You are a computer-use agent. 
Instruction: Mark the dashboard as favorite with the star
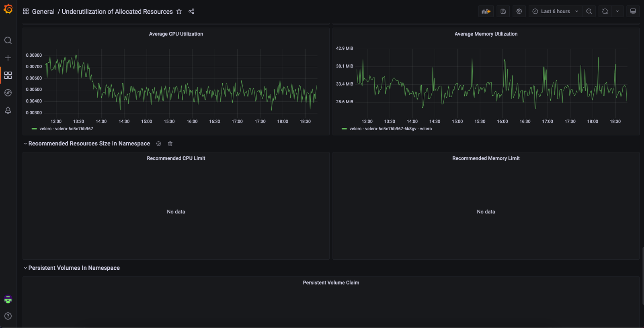(x=179, y=12)
